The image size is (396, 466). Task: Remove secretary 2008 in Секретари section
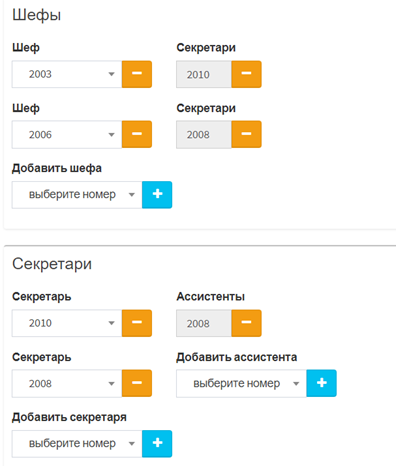click(137, 383)
